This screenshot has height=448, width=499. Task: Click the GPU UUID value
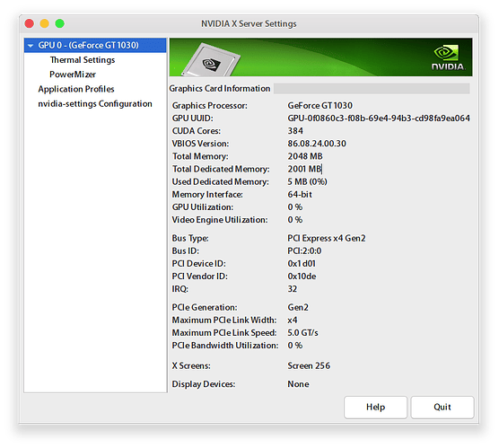tap(379, 119)
